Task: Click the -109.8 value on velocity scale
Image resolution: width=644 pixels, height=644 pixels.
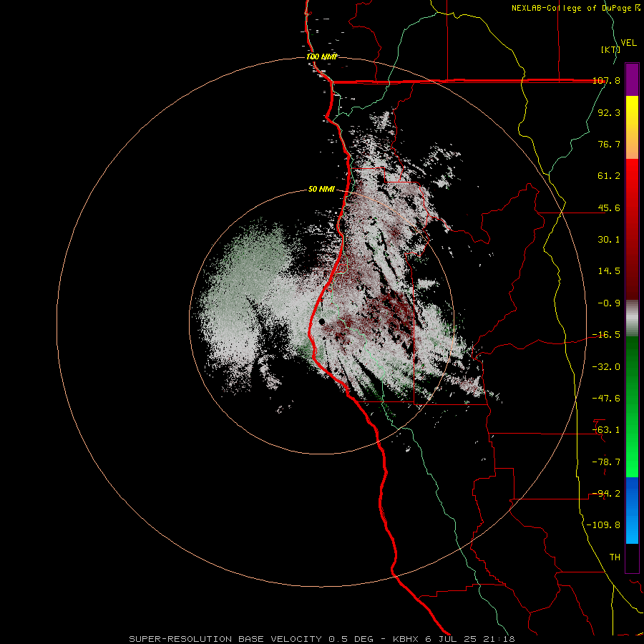Action: 603,525
